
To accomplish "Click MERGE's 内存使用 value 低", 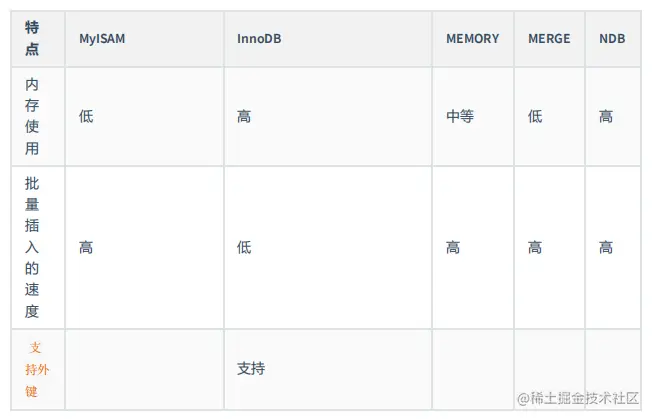I will pyautogui.click(x=535, y=117).
